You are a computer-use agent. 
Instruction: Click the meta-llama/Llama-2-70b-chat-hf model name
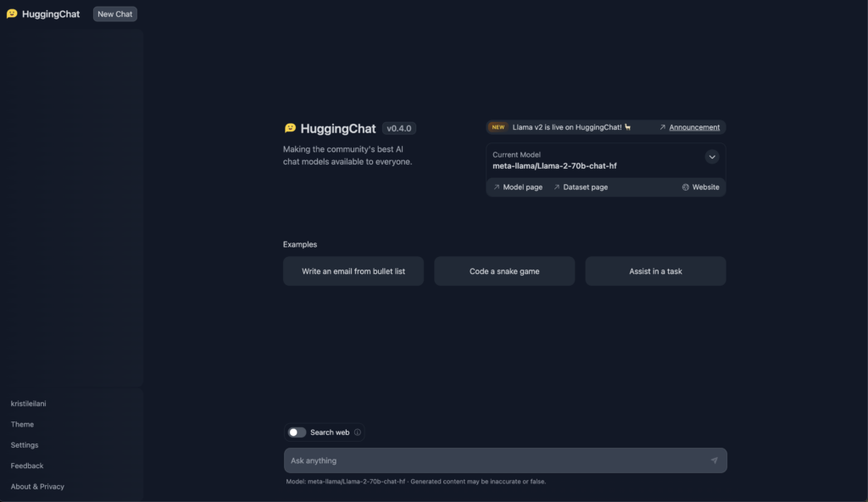point(554,165)
